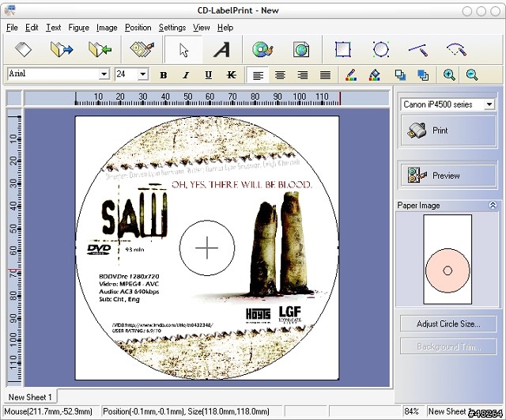Collapse the Paper Image panel
The width and height of the screenshot is (506, 420).
pos(493,205)
